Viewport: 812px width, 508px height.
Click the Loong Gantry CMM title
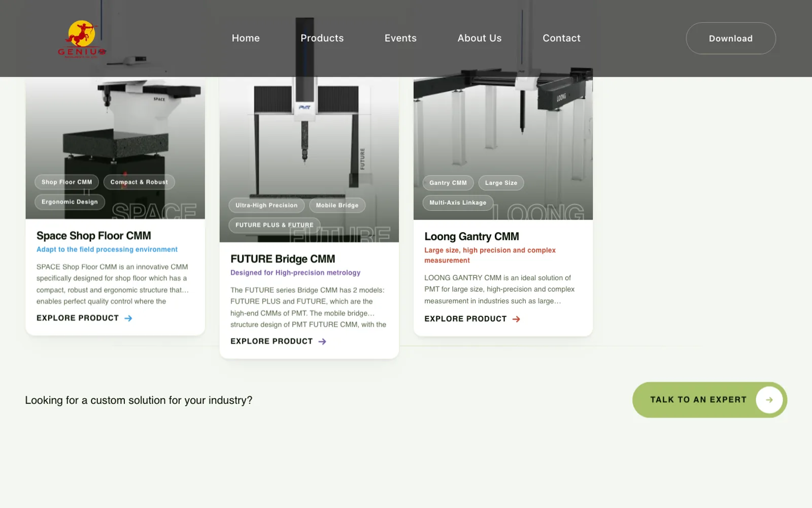point(471,237)
